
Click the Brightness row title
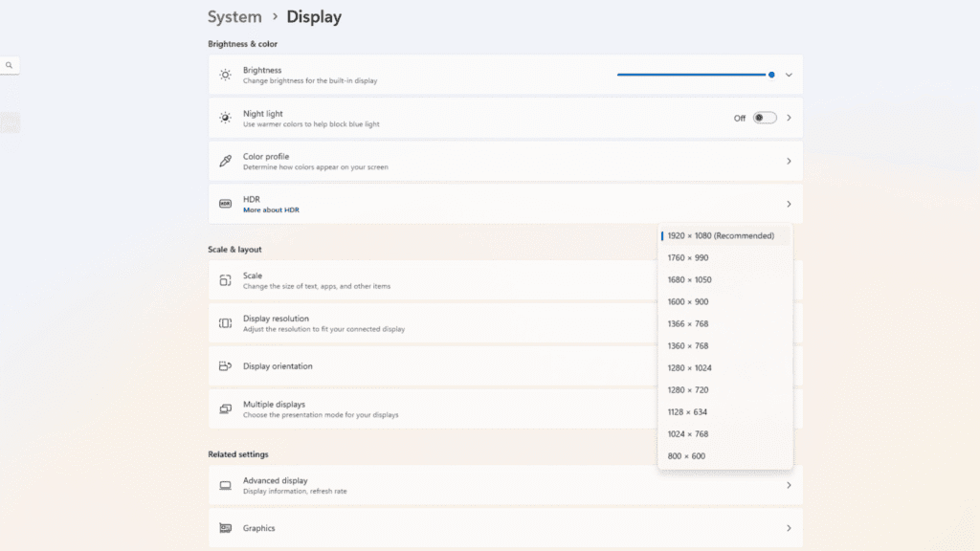(262, 70)
